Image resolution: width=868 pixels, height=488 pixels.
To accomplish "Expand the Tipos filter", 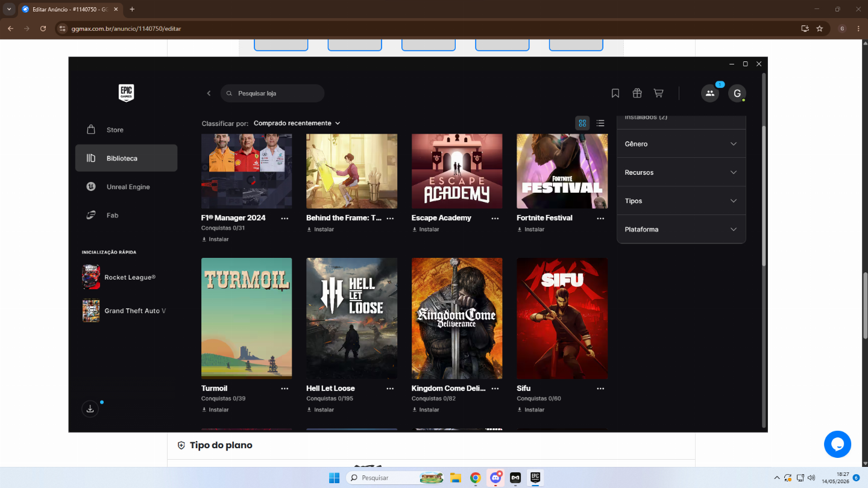I will point(681,201).
